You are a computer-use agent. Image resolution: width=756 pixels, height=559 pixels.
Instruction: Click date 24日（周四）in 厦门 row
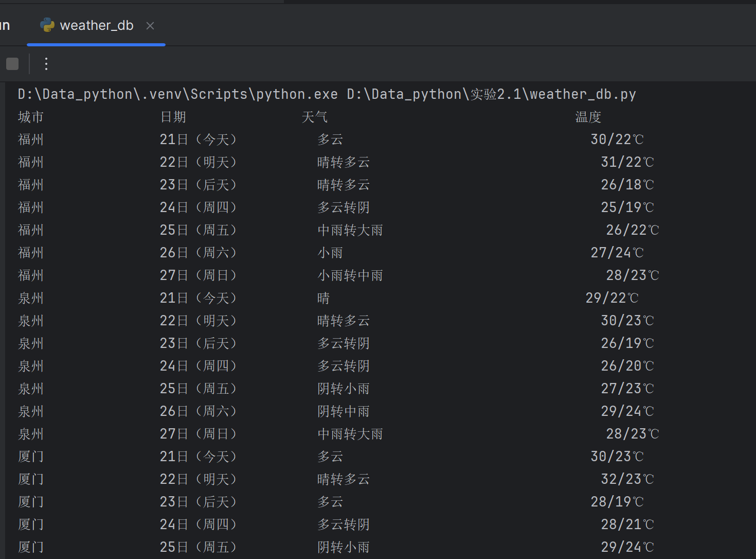(x=199, y=525)
